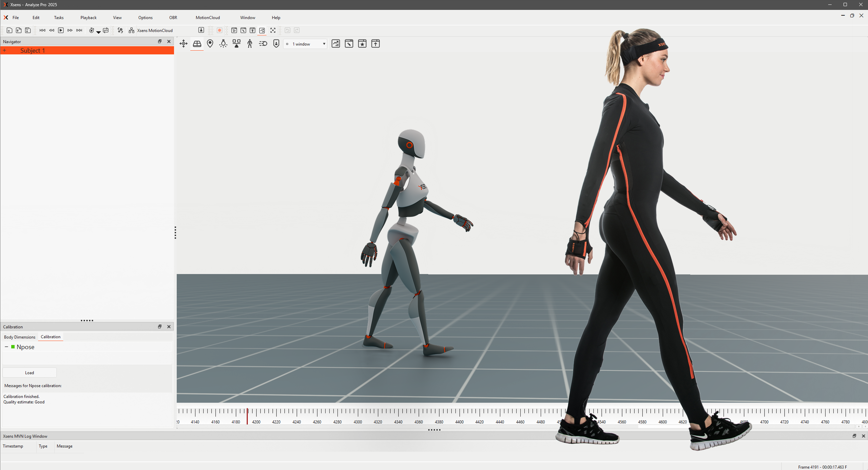Toggle the floor grid display icon
The width and height of the screenshot is (868, 470).
coord(197,44)
